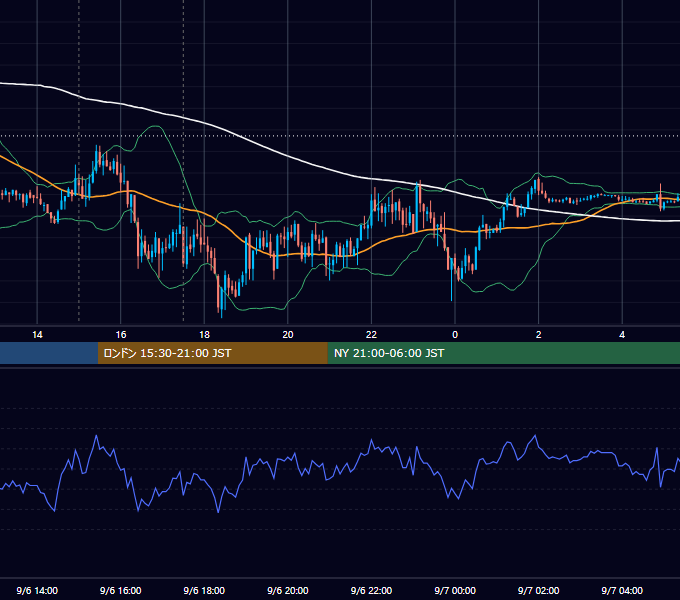Click the 9/6 18:00 date label
The height and width of the screenshot is (600, 680).
204,590
